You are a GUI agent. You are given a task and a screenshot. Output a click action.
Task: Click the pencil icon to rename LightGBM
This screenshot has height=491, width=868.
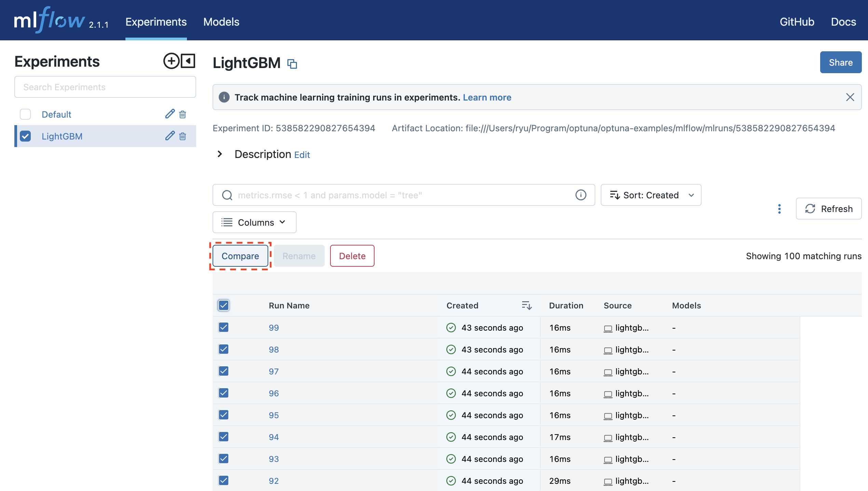170,136
